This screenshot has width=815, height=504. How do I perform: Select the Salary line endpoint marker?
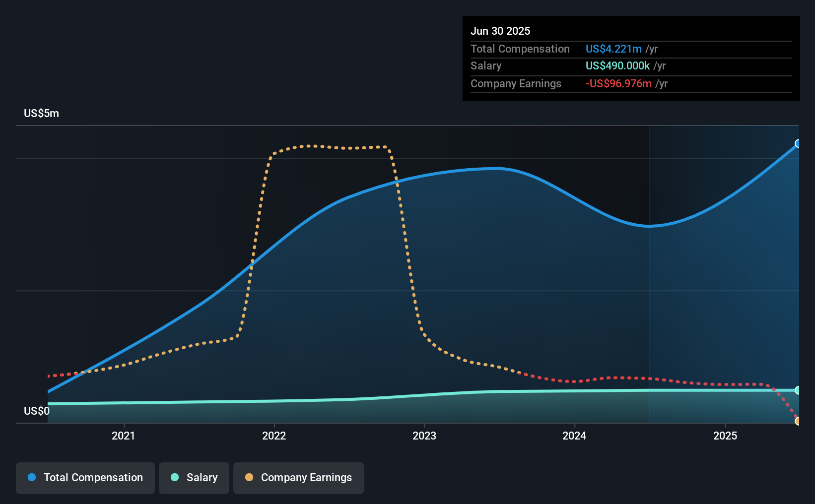pos(798,390)
